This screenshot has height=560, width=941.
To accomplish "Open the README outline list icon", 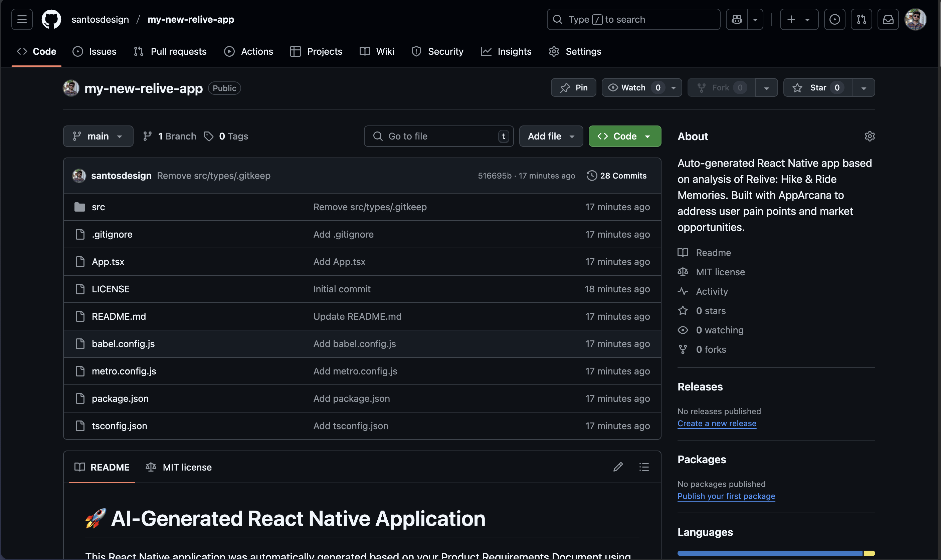I will coord(644,467).
